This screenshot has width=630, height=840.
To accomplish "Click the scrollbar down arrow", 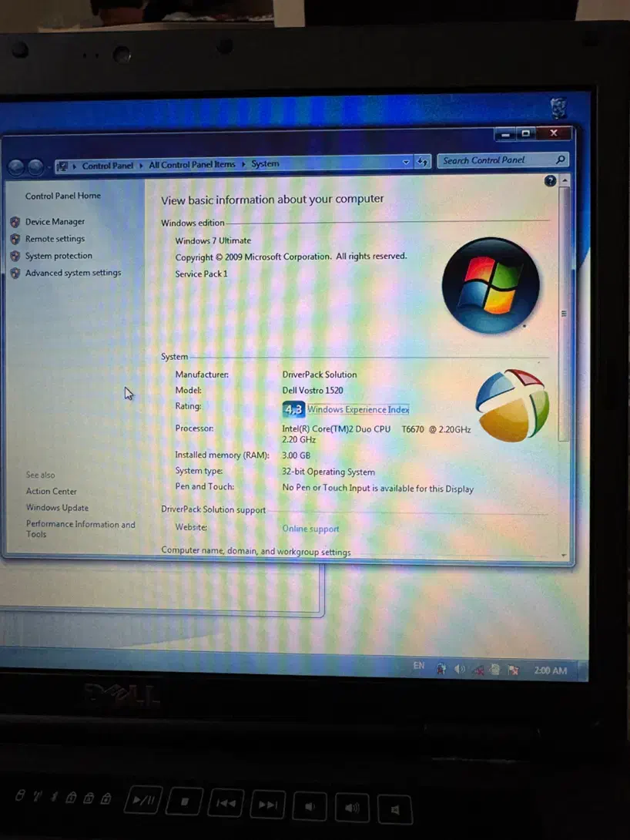I will pyautogui.click(x=564, y=556).
